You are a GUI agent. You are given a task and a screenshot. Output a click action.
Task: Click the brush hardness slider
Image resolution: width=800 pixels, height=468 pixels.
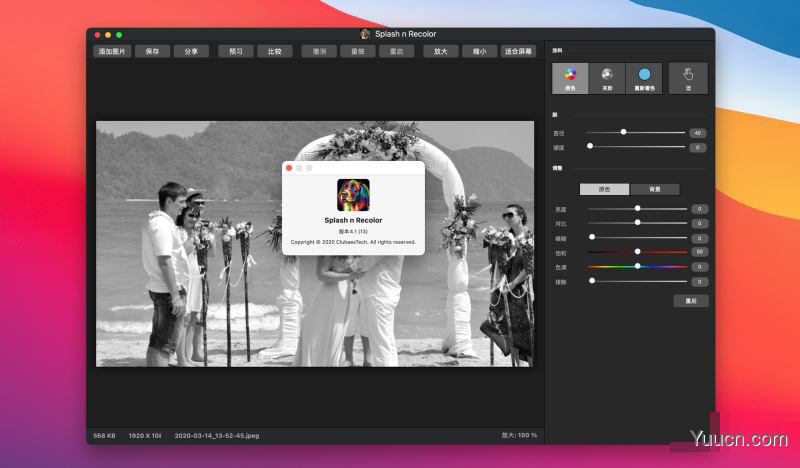pos(636,146)
